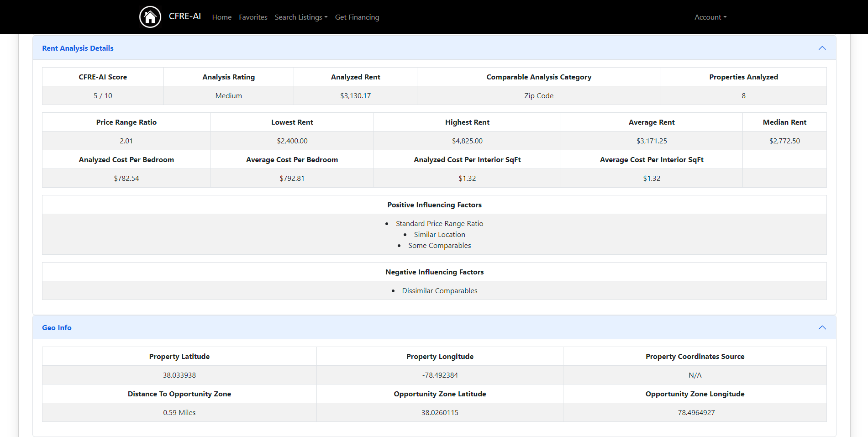
Task: Select Average Cost Per Interior SqFt value
Action: click(x=652, y=178)
